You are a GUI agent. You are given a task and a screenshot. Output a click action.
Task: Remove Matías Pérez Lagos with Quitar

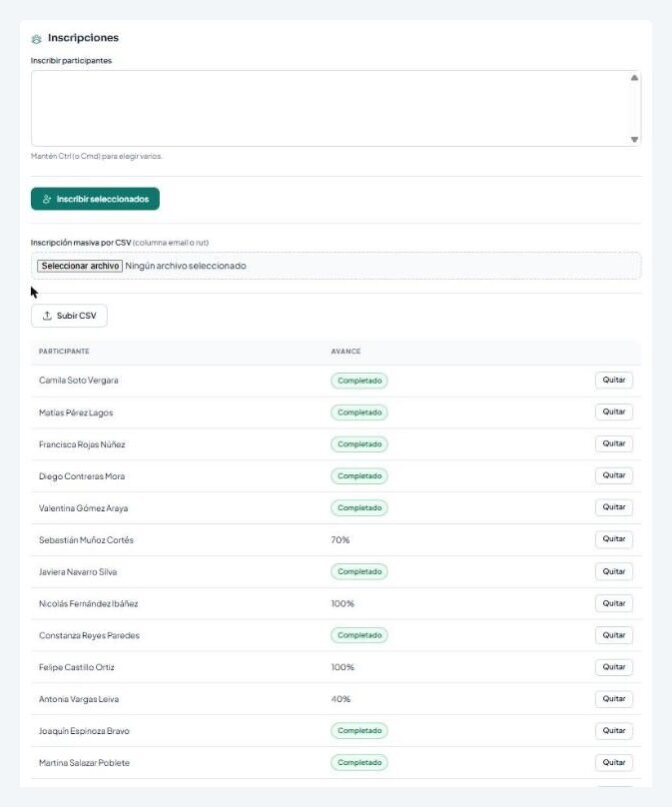click(x=614, y=411)
